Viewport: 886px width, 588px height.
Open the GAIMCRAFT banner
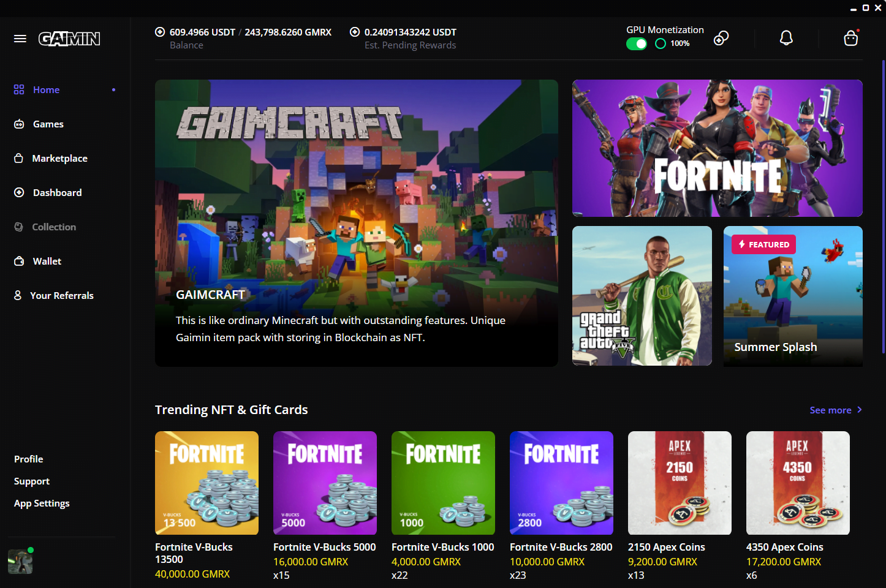[x=357, y=223]
